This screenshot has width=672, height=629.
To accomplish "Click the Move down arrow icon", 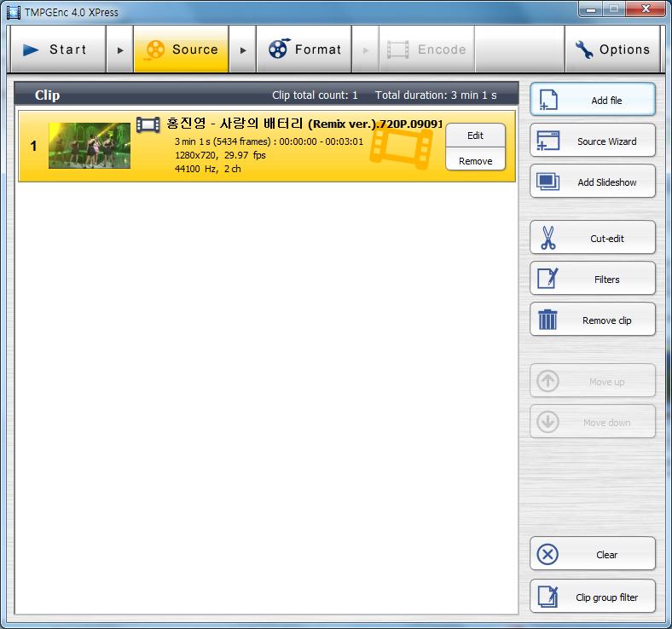I will (x=547, y=422).
